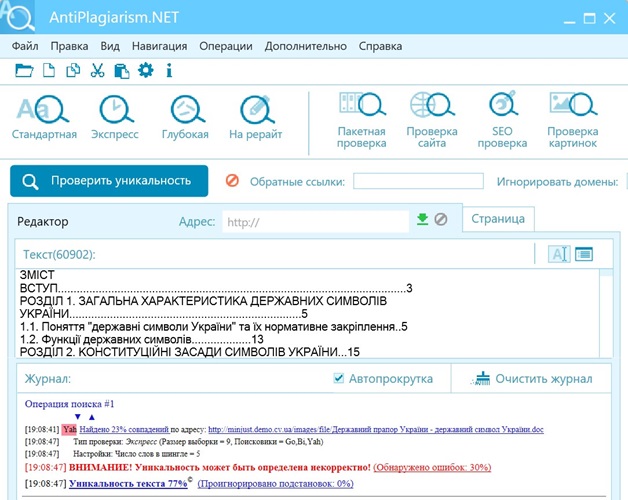This screenshot has height=500, width=628.
Task: Select the На рерайт check
Action: click(256, 117)
